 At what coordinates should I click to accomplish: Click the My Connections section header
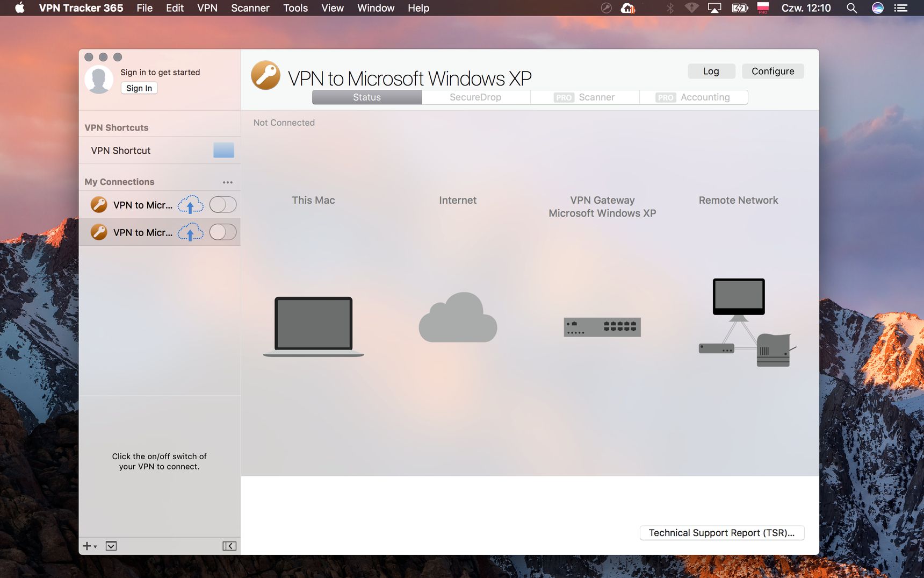119,182
